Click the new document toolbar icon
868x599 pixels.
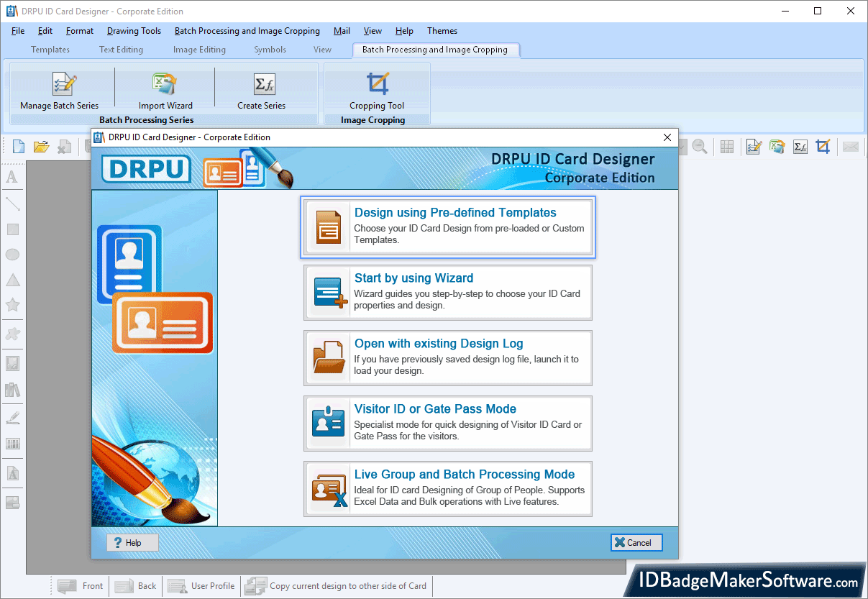(x=19, y=147)
